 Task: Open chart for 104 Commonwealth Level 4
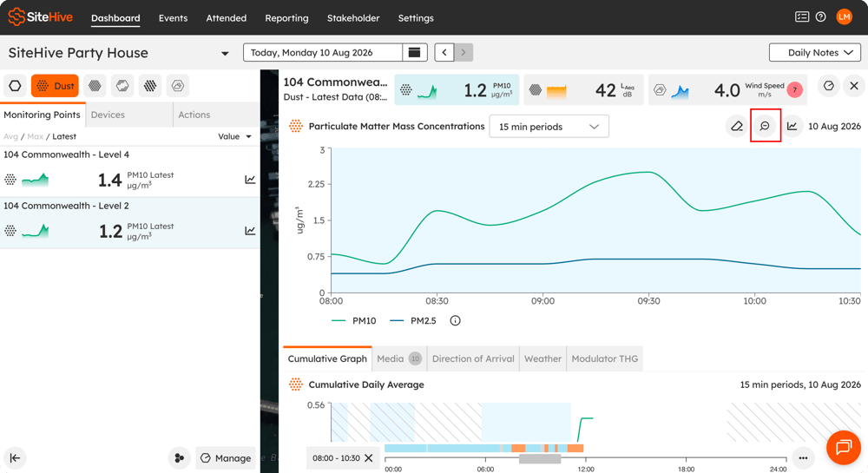click(250, 180)
